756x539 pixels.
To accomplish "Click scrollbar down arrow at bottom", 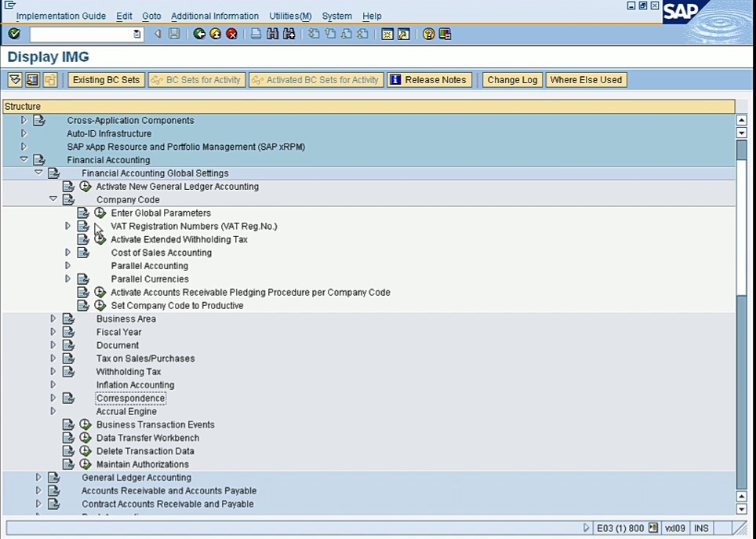I will (x=741, y=508).
